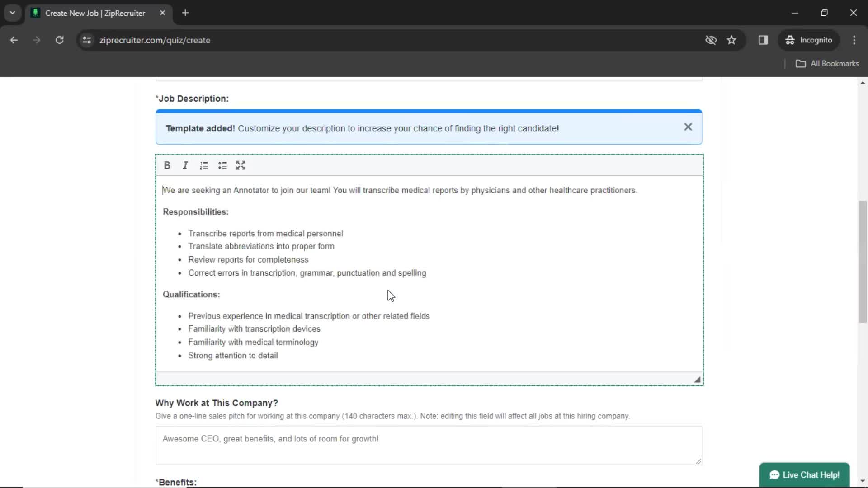Click the Bold formatting icon
Image resolution: width=868 pixels, height=488 pixels.
(x=168, y=165)
